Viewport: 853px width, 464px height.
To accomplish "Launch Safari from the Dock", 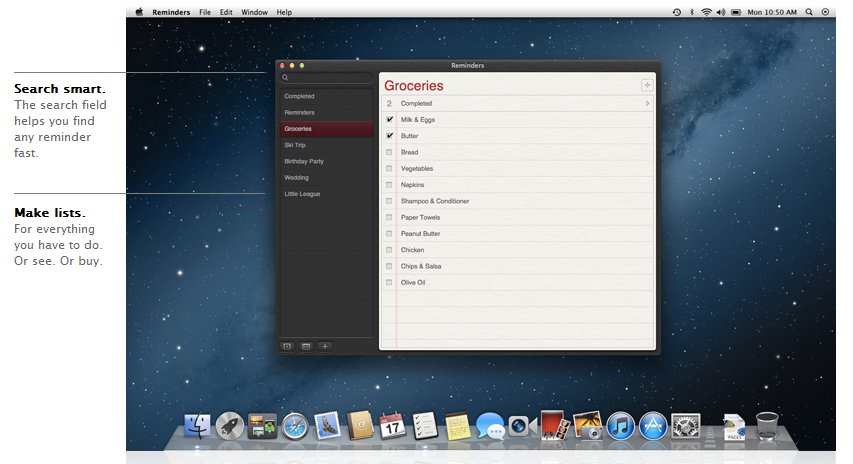I will tap(295, 426).
